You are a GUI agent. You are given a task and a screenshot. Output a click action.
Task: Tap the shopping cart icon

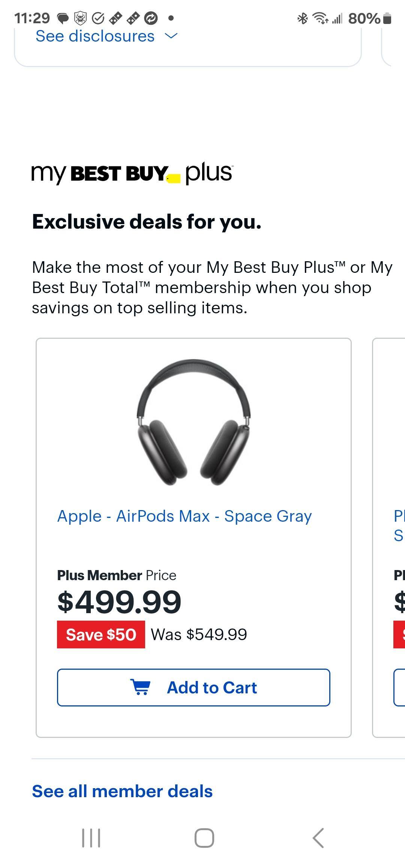pyautogui.click(x=141, y=687)
